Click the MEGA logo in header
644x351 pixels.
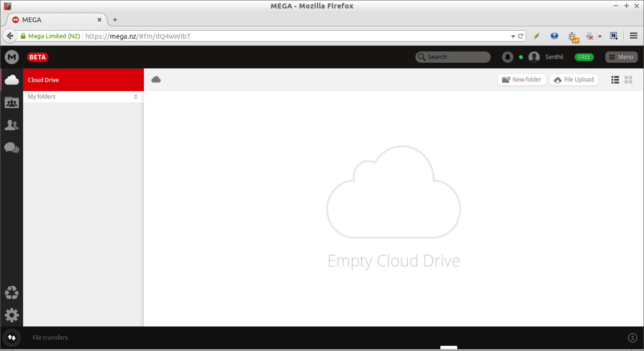point(12,57)
